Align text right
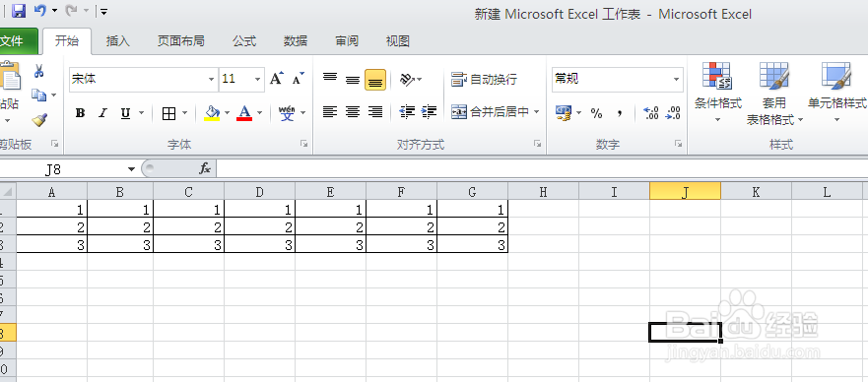Viewport: 868px width, 382px height. [x=375, y=112]
